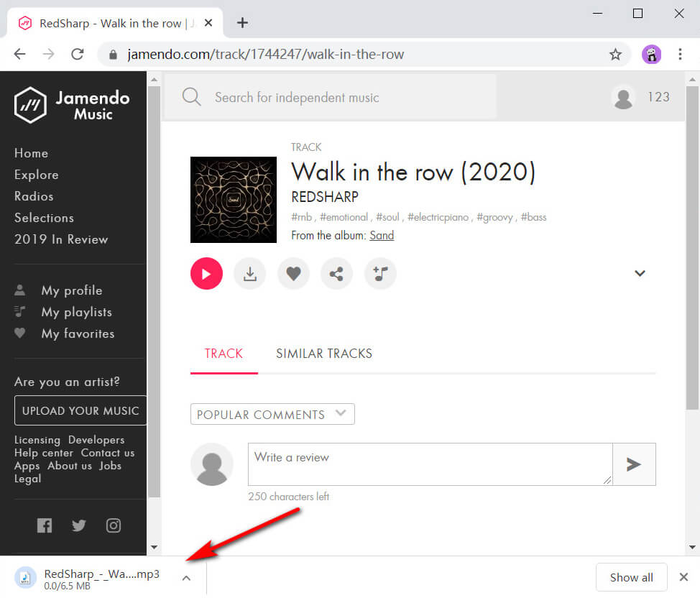This screenshot has width=700, height=598.
Task: Open My favorites
Action: tap(78, 333)
